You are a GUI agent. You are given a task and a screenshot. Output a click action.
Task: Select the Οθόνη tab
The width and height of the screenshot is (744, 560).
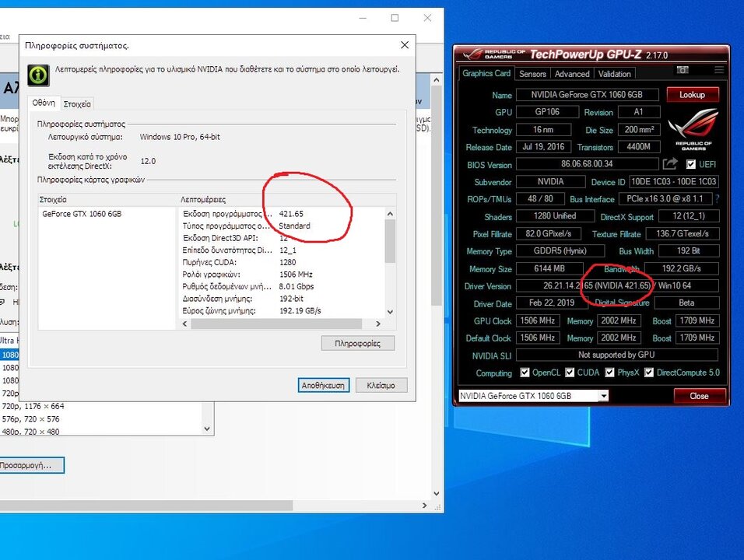(x=44, y=103)
